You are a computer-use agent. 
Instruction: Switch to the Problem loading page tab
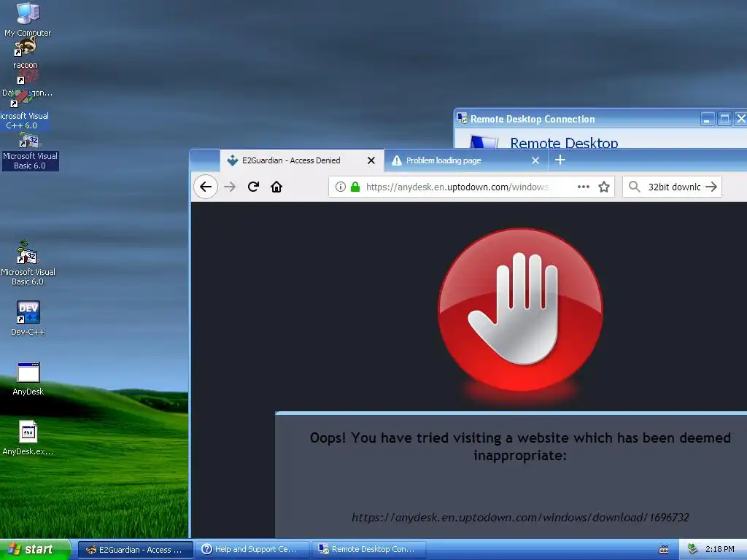click(465, 160)
